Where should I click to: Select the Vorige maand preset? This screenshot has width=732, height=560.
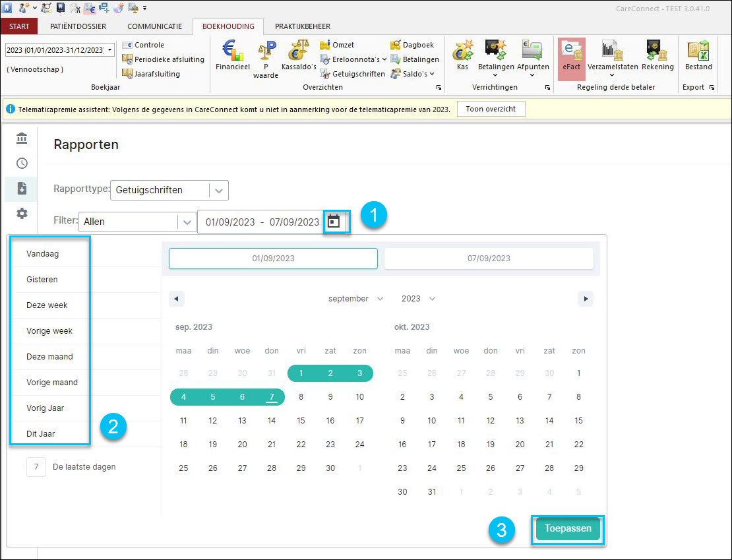[x=52, y=382]
